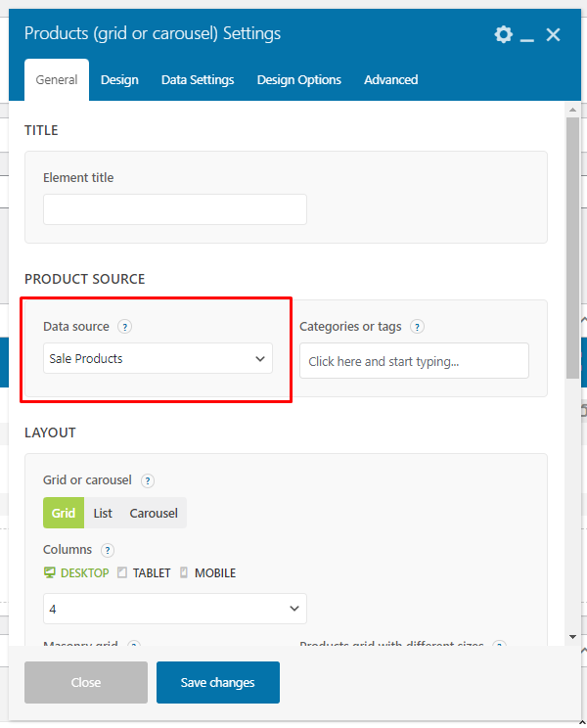Image resolution: width=587 pixels, height=728 pixels.
Task: Open the Design Options tab
Action: pyautogui.click(x=298, y=80)
